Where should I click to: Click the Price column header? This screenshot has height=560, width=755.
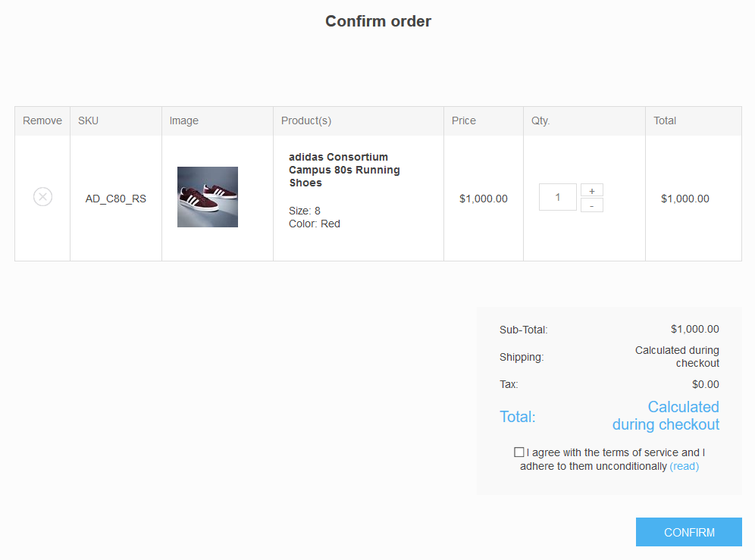(x=463, y=120)
